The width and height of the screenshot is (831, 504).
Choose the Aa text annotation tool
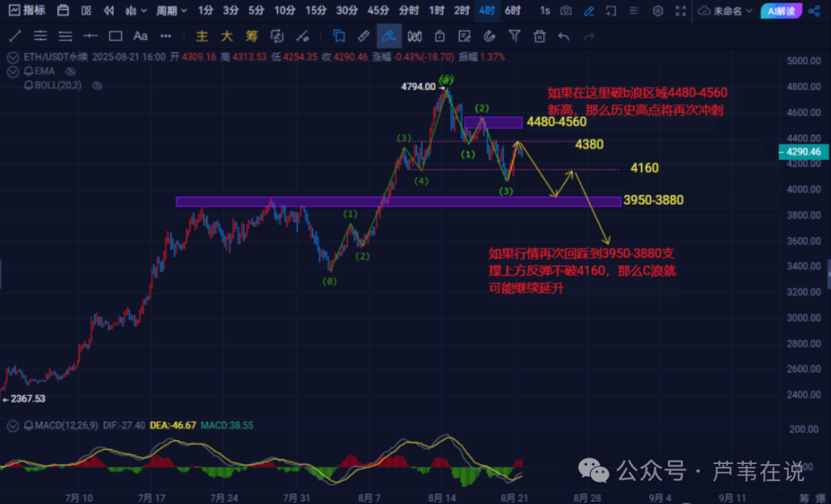140,36
